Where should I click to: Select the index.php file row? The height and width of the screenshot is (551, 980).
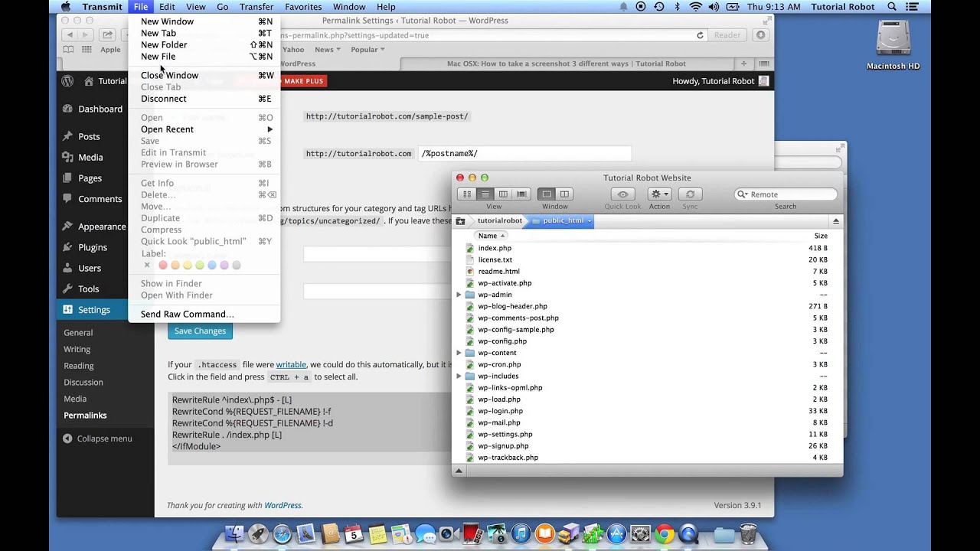[x=648, y=248]
